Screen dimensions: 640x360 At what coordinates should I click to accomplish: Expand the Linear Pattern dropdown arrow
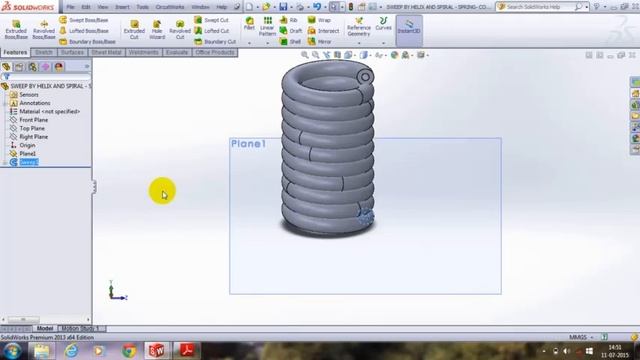267,43
